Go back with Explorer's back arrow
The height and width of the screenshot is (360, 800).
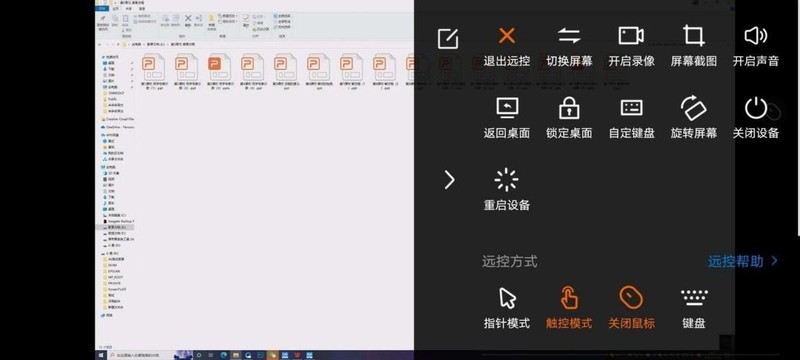pyautogui.click(x=99, y=44)
